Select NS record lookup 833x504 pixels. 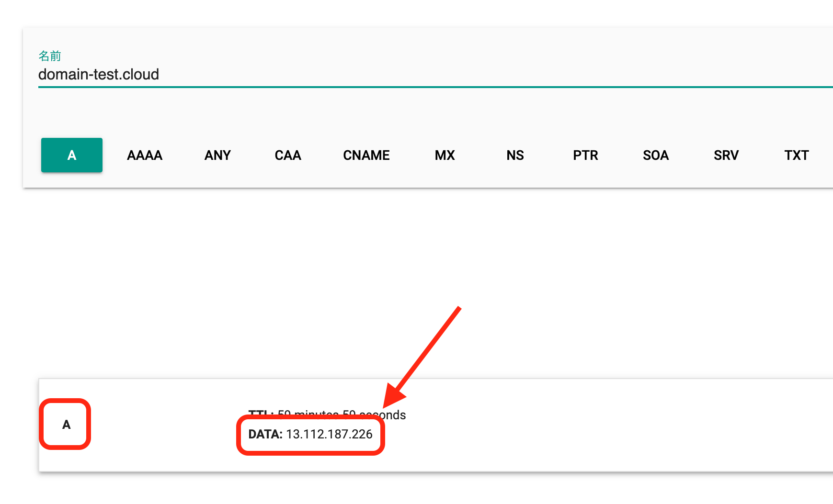coord(515,155)
